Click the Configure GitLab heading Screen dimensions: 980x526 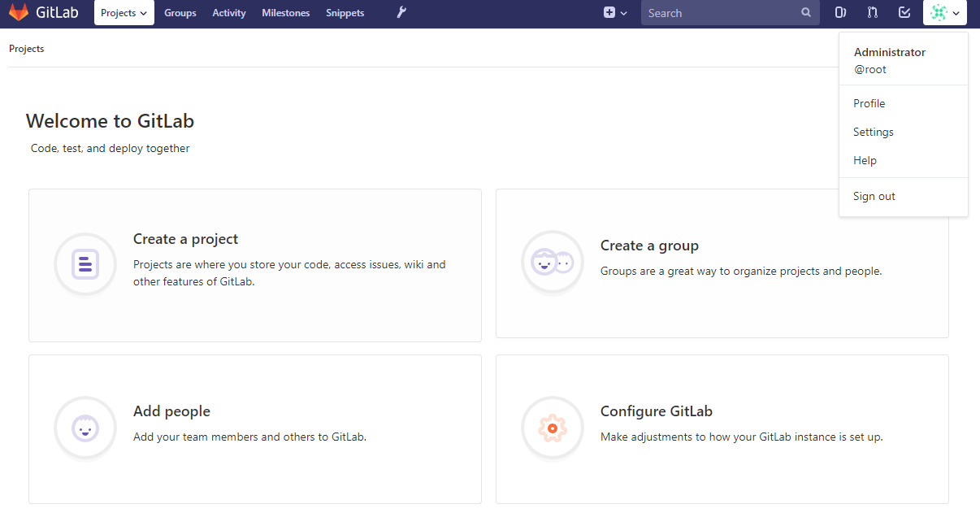(657, 411)
